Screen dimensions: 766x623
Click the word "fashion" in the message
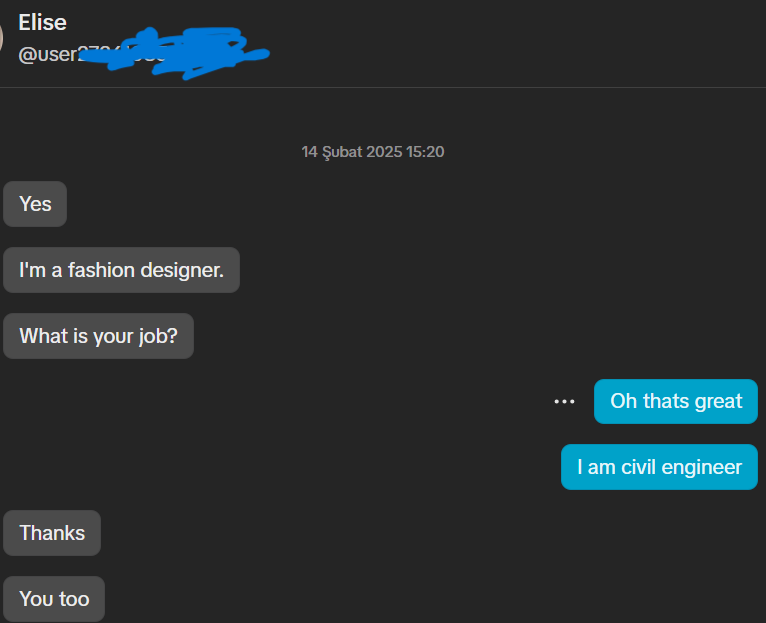pos(101,270)
